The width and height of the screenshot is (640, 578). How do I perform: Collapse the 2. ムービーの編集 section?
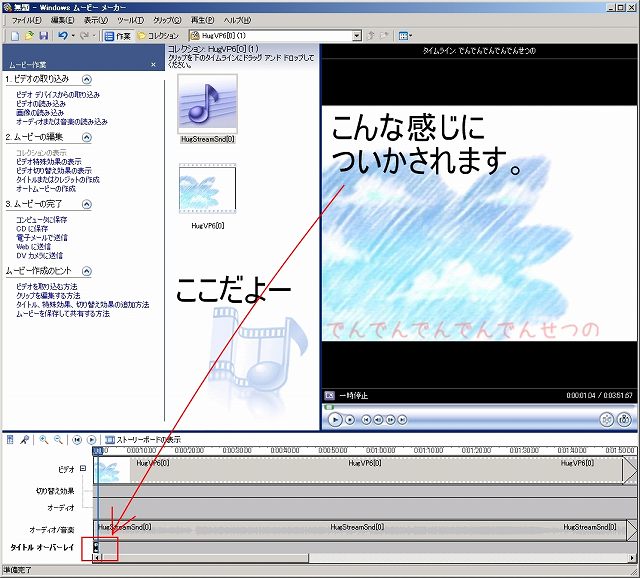pyautogui.click(x=87, y=137)
